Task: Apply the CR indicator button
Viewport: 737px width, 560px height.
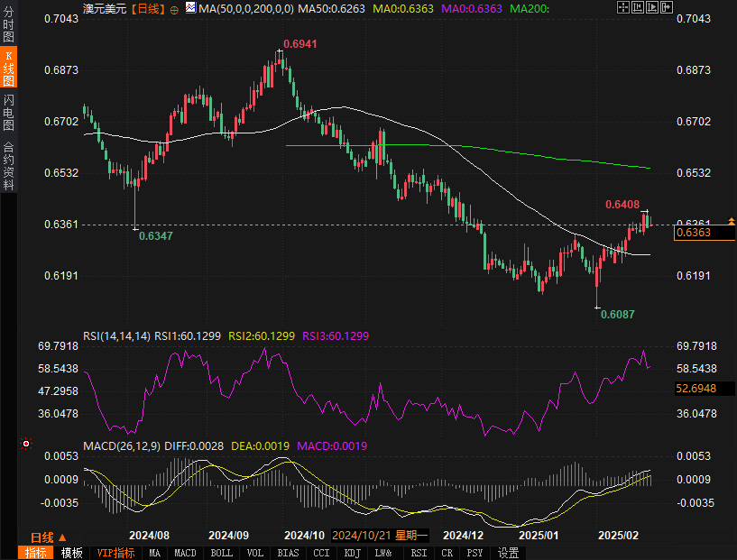Action: (447, 553)
